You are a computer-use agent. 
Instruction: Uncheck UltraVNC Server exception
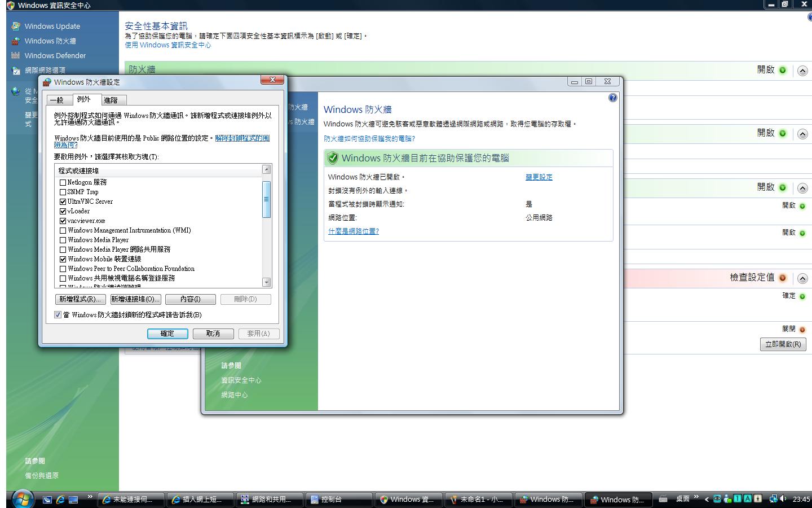pos(63,202)
